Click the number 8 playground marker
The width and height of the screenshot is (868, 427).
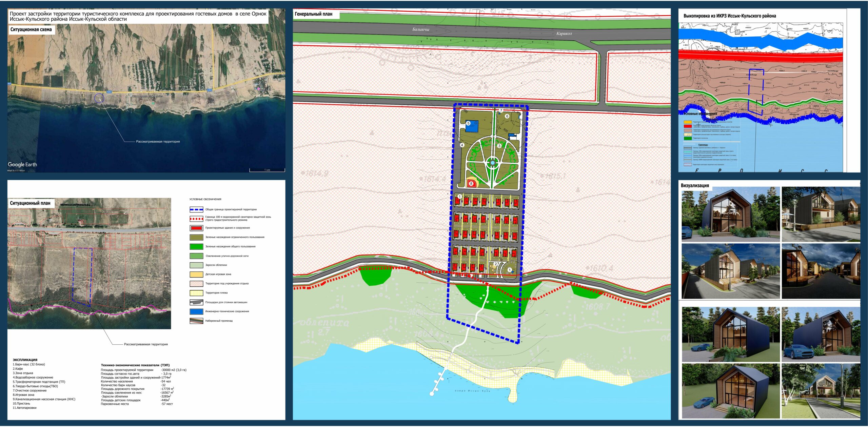click(x=471, y=184)
